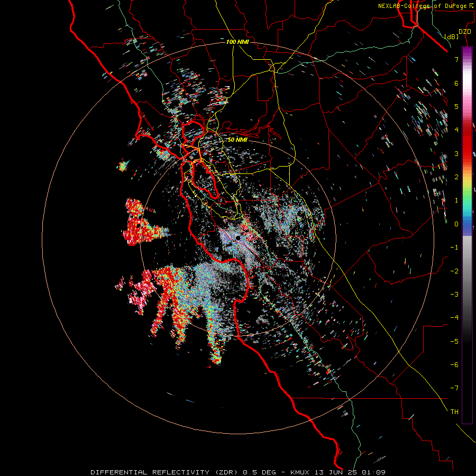Click the "4" tick label on color scale
Viewport: 476px width, 476px height.
tap(456, 130)
